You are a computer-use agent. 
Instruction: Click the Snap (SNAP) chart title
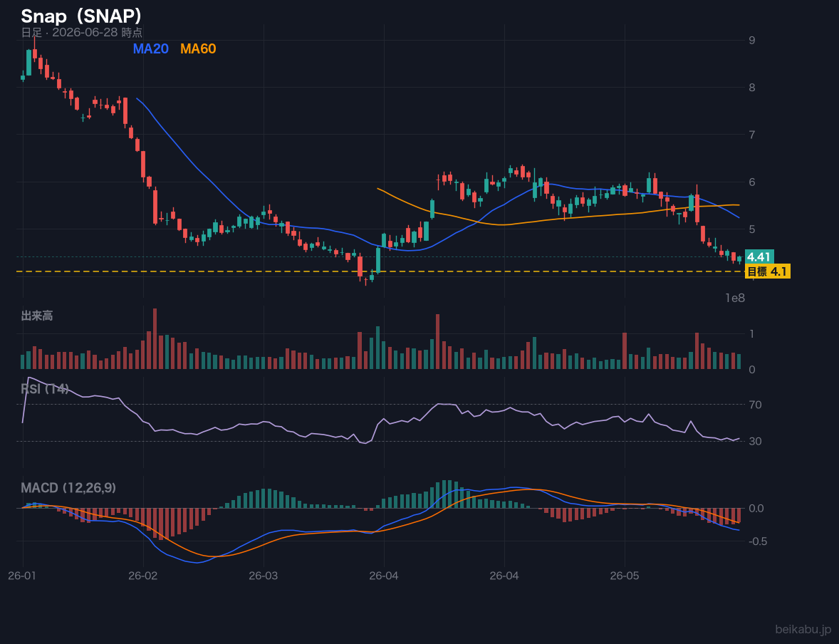[x=81, y=16]
